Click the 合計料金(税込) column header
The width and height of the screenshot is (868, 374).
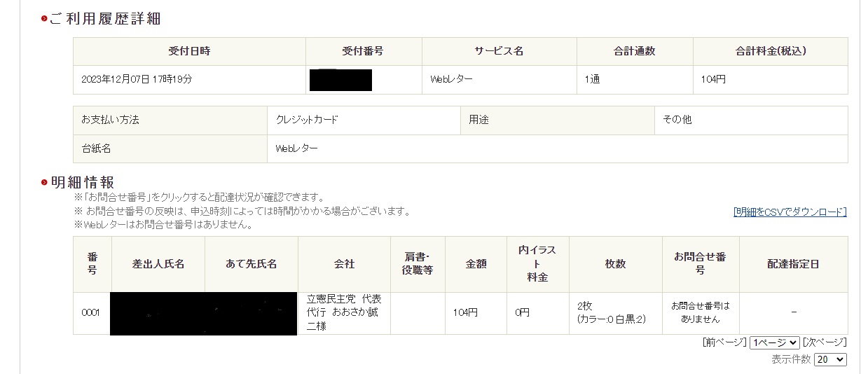coord(770,51)
